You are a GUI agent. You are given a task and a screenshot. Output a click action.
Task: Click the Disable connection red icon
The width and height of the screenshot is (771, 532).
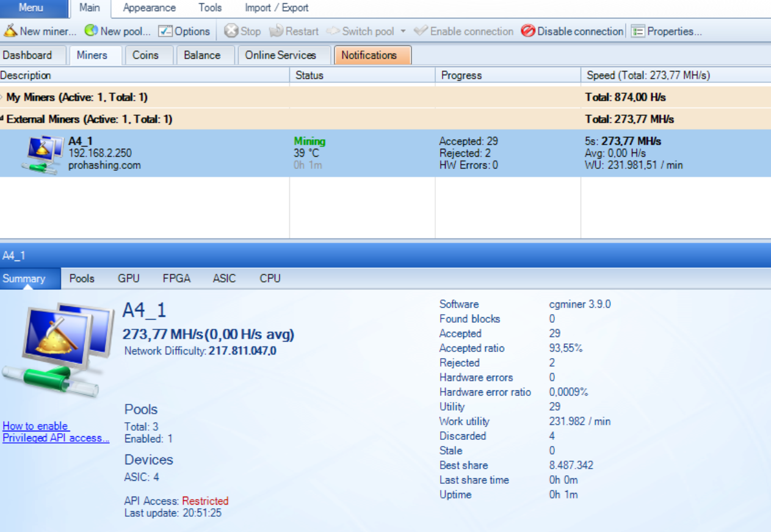[x=528, y=31]
